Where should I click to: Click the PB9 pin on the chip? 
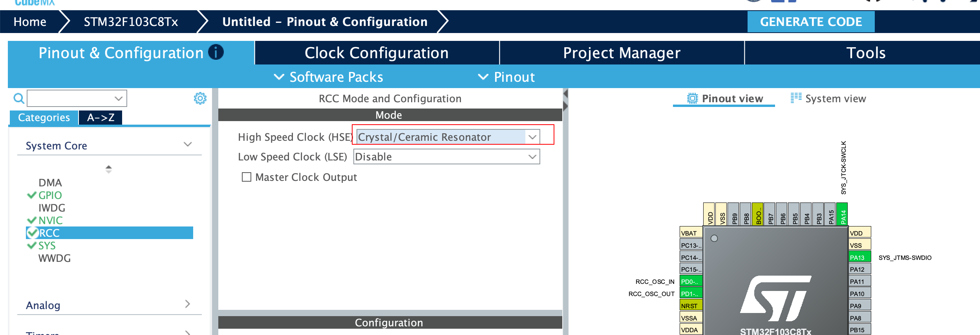[733, 214]
